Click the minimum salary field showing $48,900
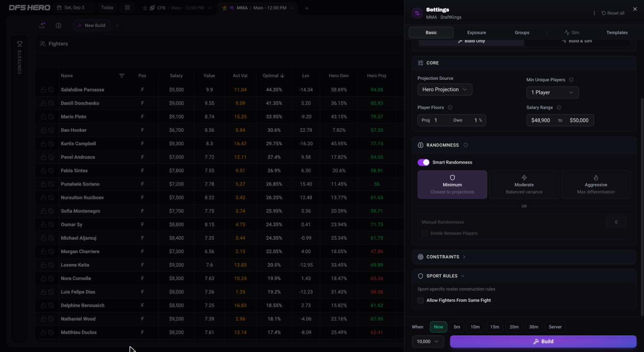Image resolution: width=644 pixels, height=352 pixels. click(541, 120)
